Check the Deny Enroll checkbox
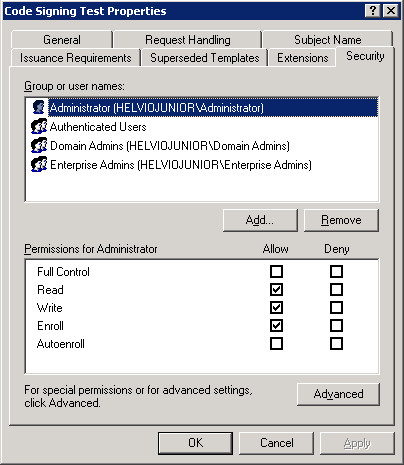Image resolution: width=404 pixels, height=465 pixels. coord(336,326)
